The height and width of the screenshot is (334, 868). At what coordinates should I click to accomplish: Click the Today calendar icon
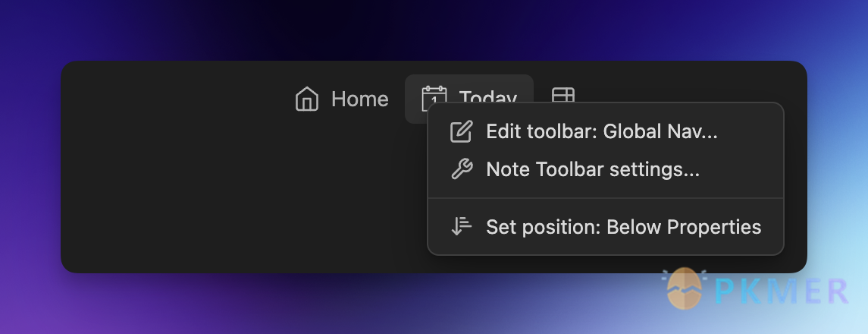pyautogui.click(x=434, y=99)
